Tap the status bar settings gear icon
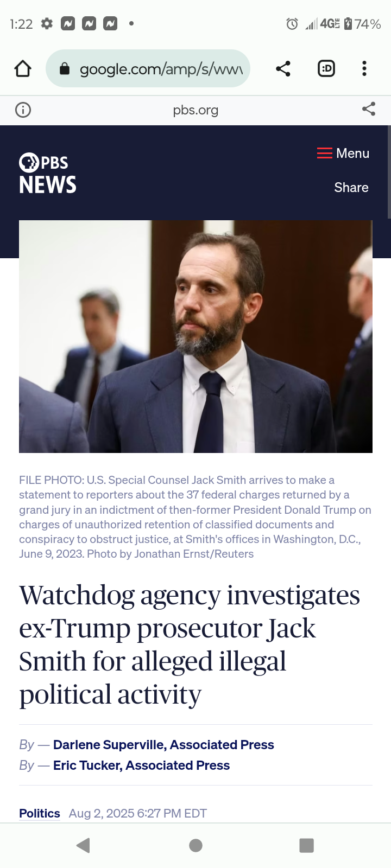Screen dimensions: 391x868 click(x=47, y=24)
